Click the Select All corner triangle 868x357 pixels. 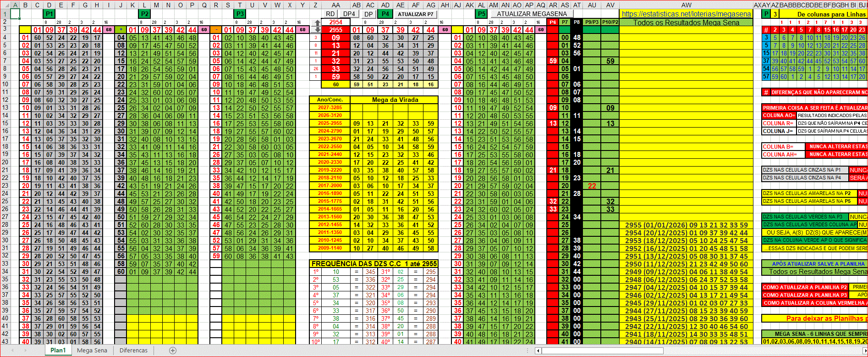coord(5,6)
